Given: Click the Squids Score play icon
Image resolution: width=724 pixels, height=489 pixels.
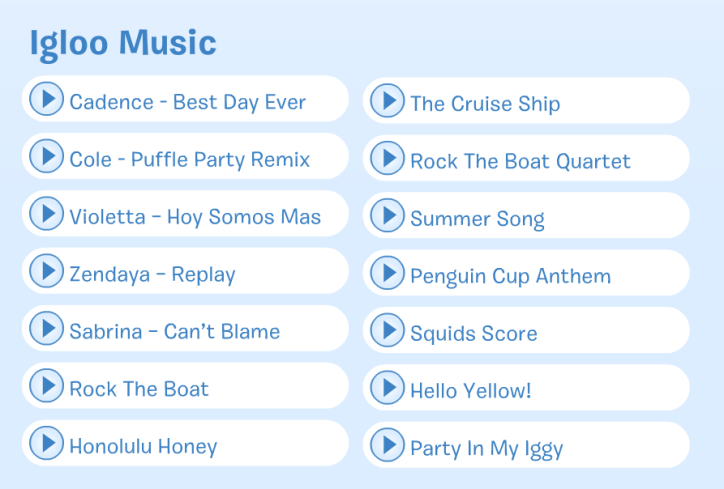Looking at the screenshot, I should click(x=387, y=331).
